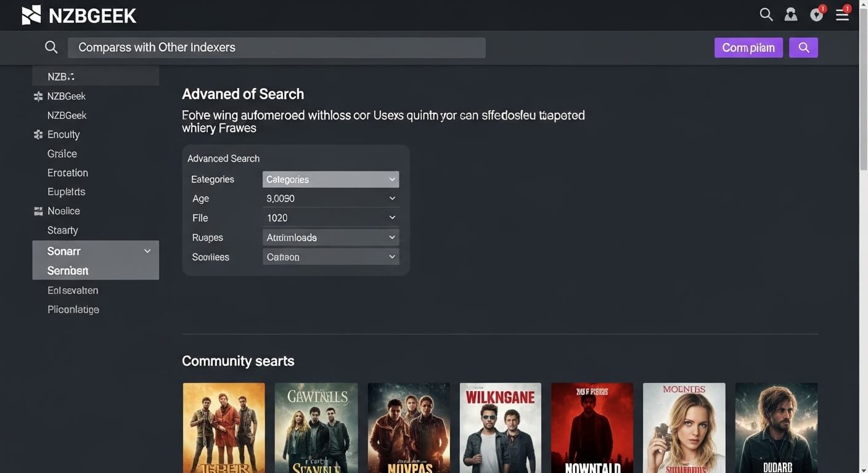Click the icon beside Noalice in sidebar
This screenshot has width=868, height=473.
[38, 211]
